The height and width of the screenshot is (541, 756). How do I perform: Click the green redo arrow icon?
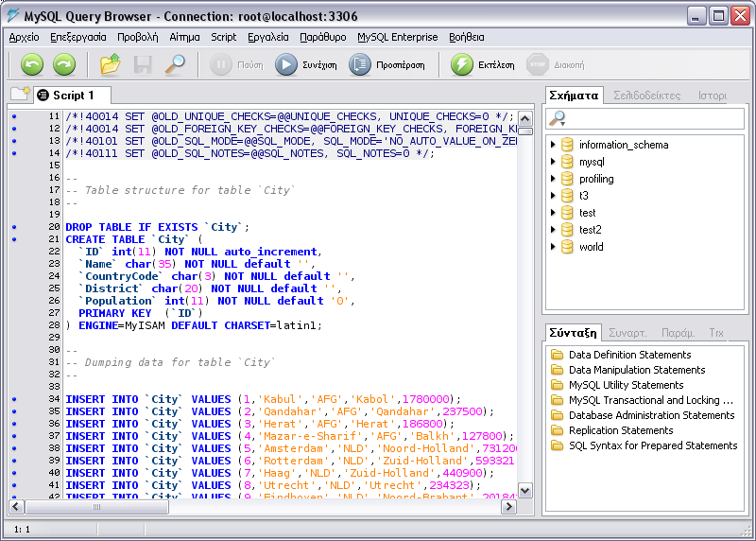tap(64, 64)
